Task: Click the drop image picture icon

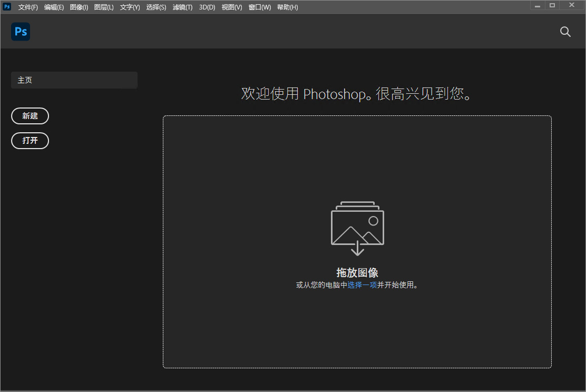Action: 357,228
